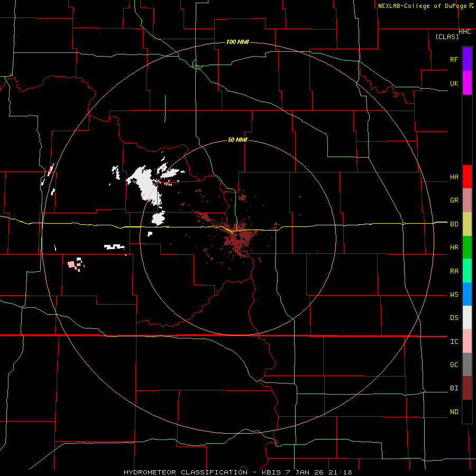Click the UK magenta legend swatch
This screenshot has height=476, width=476.
[467, 83]
